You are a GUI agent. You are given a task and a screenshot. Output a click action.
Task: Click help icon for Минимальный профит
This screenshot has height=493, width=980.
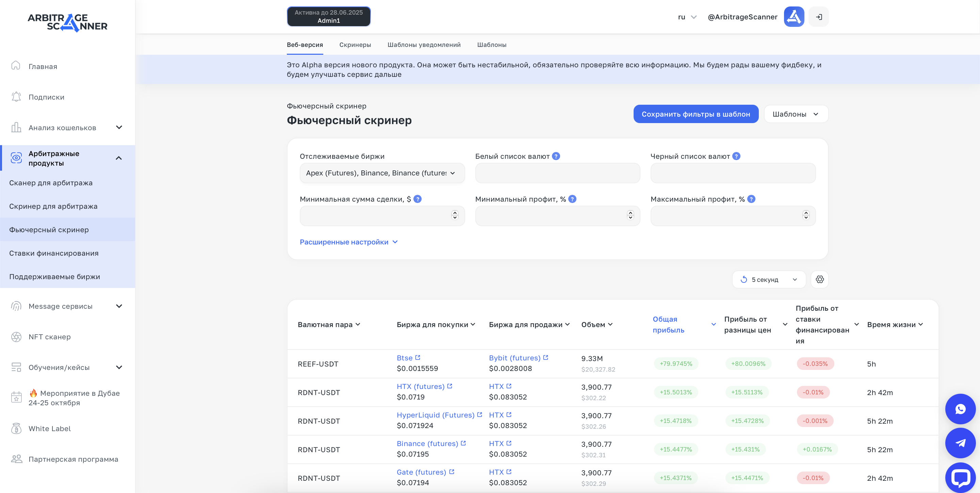[x=572, y=199]
